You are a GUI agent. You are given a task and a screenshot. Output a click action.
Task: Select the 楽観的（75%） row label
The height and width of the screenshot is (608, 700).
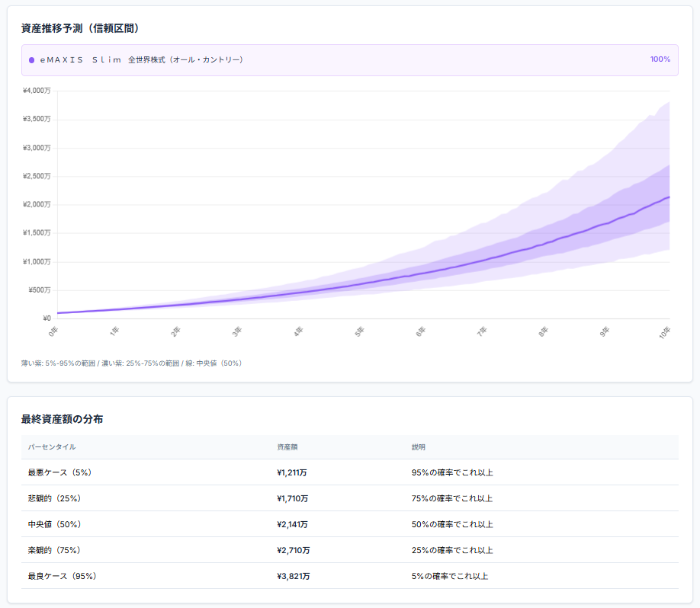tap(54, 550)
